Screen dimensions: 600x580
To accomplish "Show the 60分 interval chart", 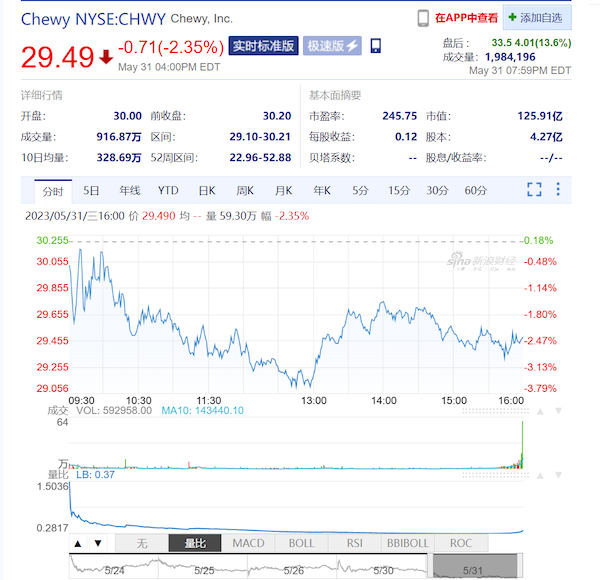I will click(x=476, y=191).
